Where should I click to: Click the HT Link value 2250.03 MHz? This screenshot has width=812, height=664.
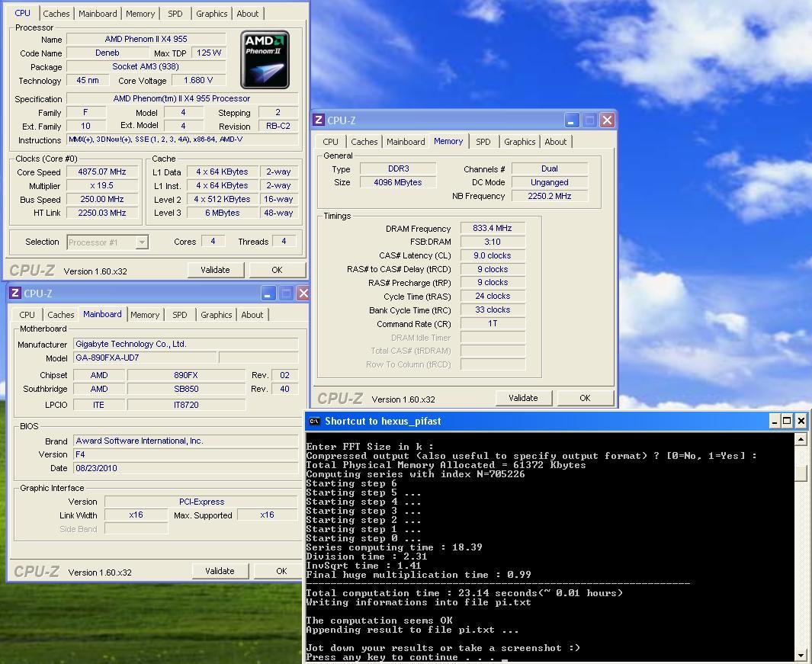[102, 213]
